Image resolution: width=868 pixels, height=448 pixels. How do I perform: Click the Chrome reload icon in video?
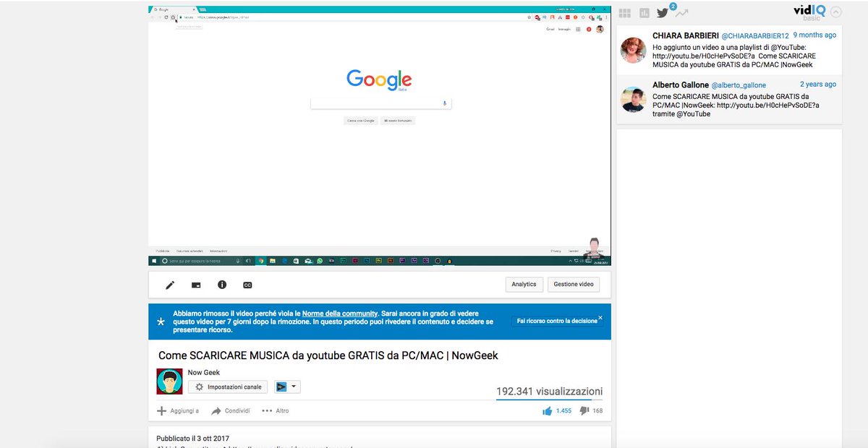pos(166,17)
